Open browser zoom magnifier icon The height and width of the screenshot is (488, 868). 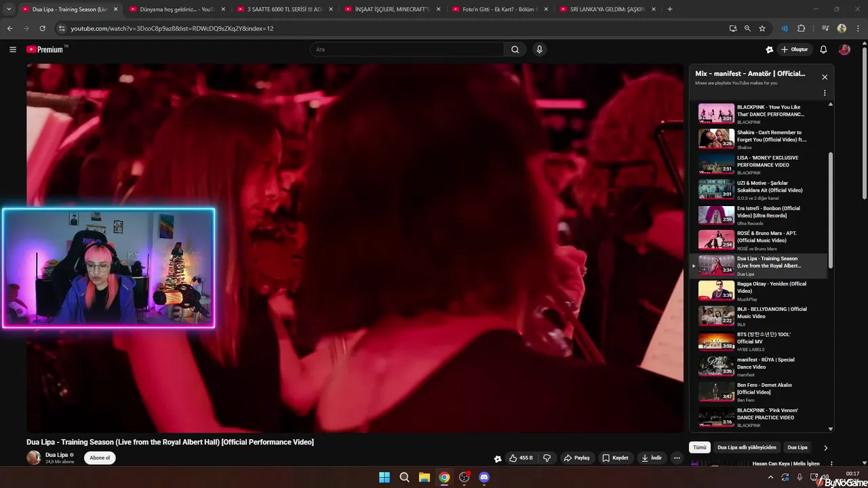747,28
